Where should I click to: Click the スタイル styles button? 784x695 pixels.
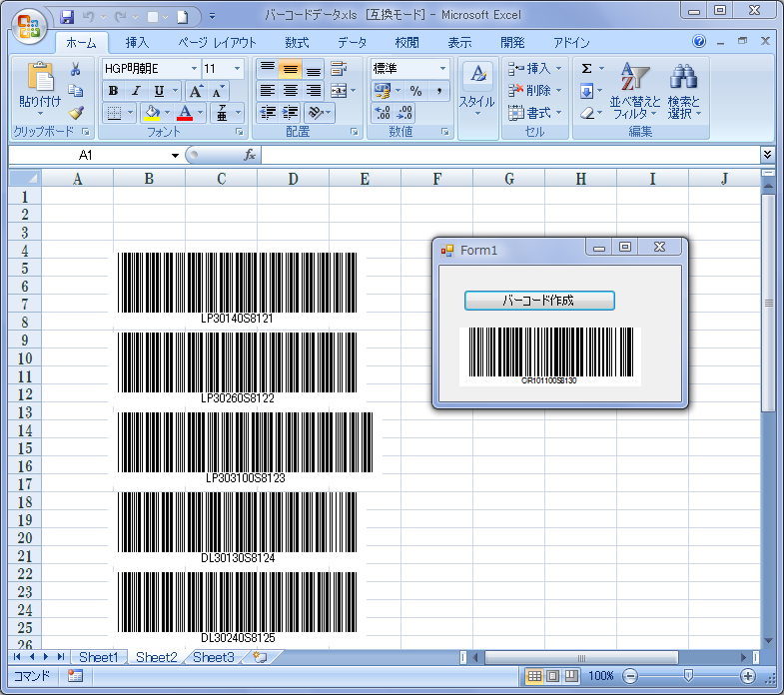tap(477, 90)
